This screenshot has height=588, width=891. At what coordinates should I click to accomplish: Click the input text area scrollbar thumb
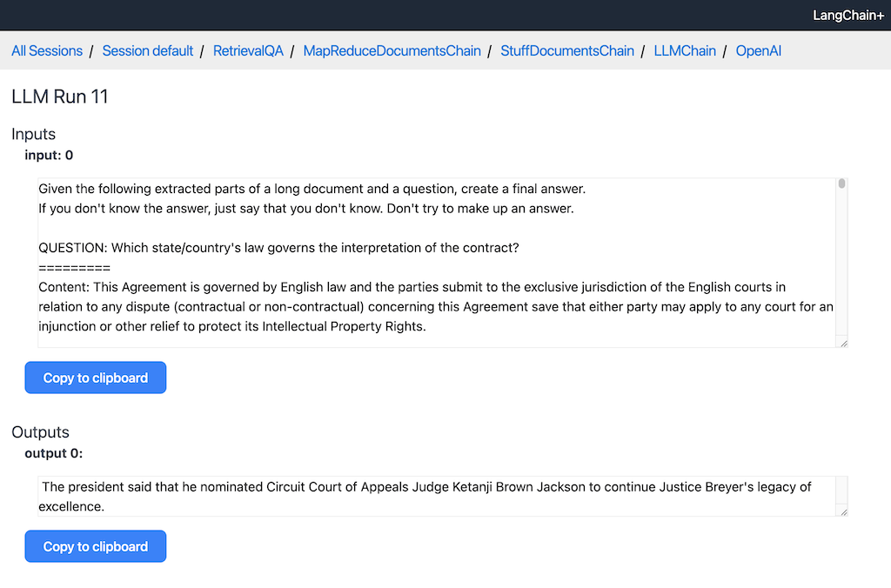(x=841, y=184)
